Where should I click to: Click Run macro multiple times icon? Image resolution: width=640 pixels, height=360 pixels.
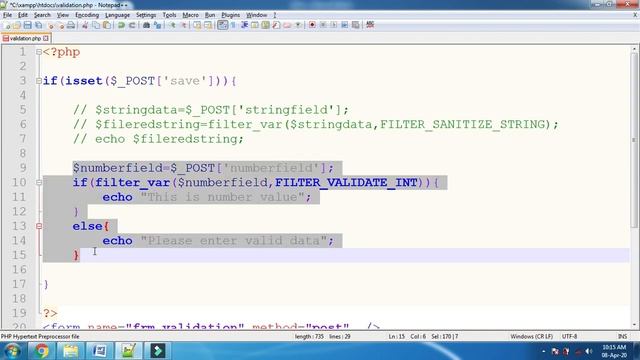pyautogui.click(x=344, y=25)
